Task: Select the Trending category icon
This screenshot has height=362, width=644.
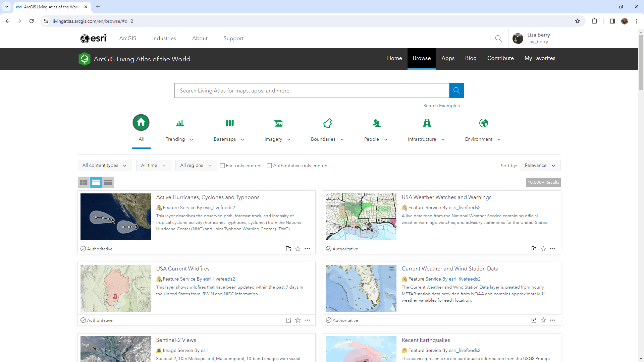Action: 179,123
